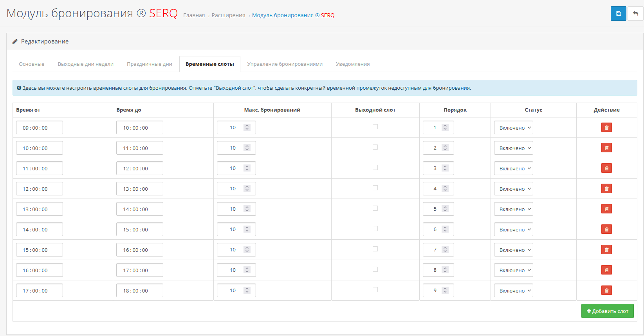Go to Расширения breadcrumb link
The image size is (644, 336).
click(x=228, y=15)
